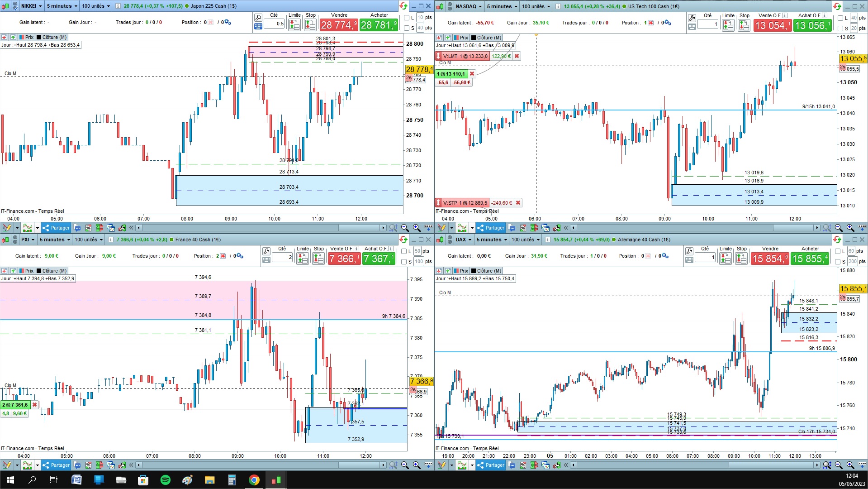Click the NIKKEI Acheter button at 28 781,9
Screen dimensions: 868x489
pyautogui.click(x=379, y=25)
